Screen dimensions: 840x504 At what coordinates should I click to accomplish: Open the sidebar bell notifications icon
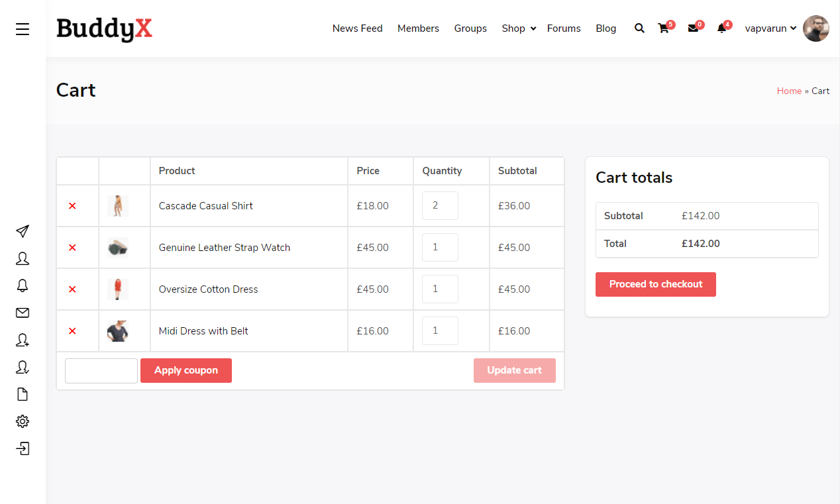coord(23,285)
